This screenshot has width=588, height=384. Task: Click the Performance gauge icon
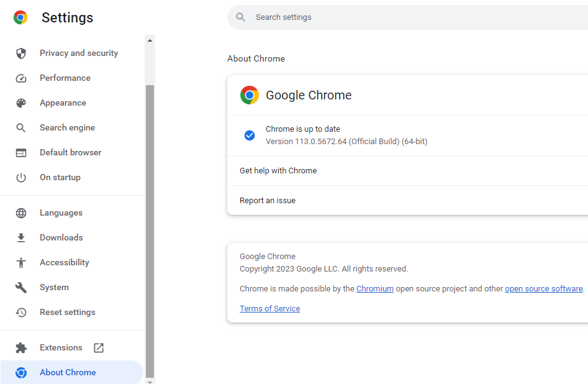(21, 78)
